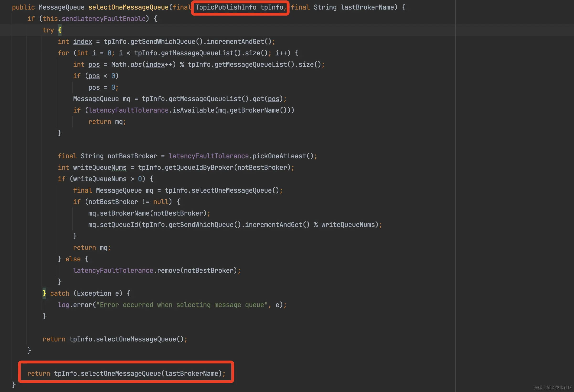Screen dimensions: 574x392
Task: Click the highlighted closing brace before catch
Action: (44, 293)
